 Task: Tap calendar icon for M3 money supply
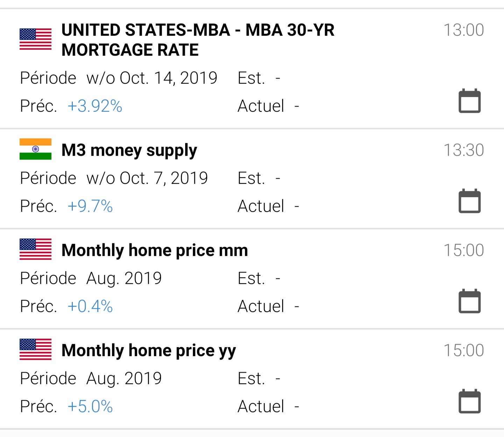(x=469, y=201)
